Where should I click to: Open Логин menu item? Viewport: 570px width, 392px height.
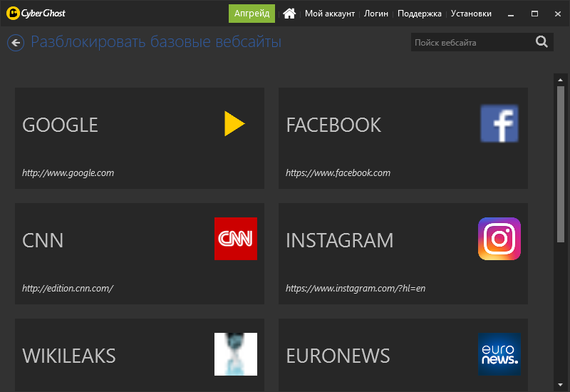(x=376, y=14)
